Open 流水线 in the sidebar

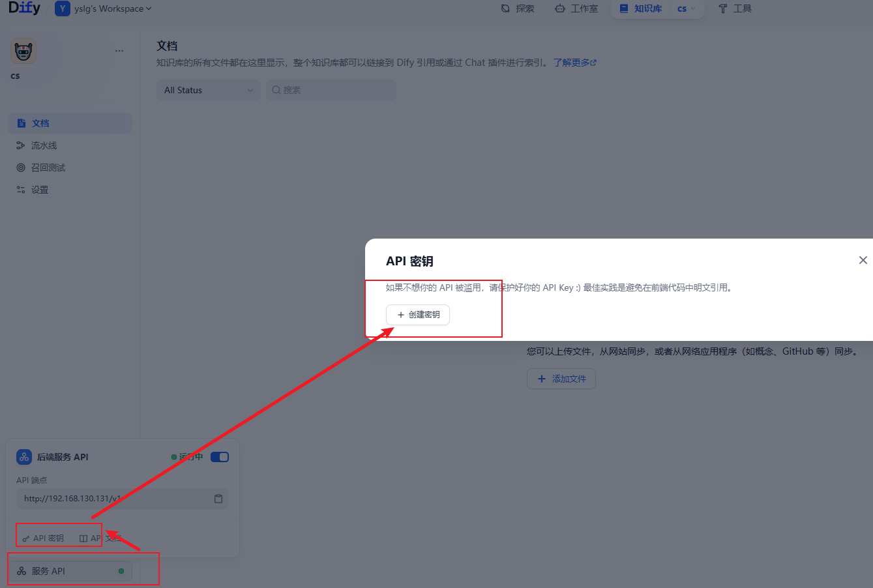click(x=44, y=145)
